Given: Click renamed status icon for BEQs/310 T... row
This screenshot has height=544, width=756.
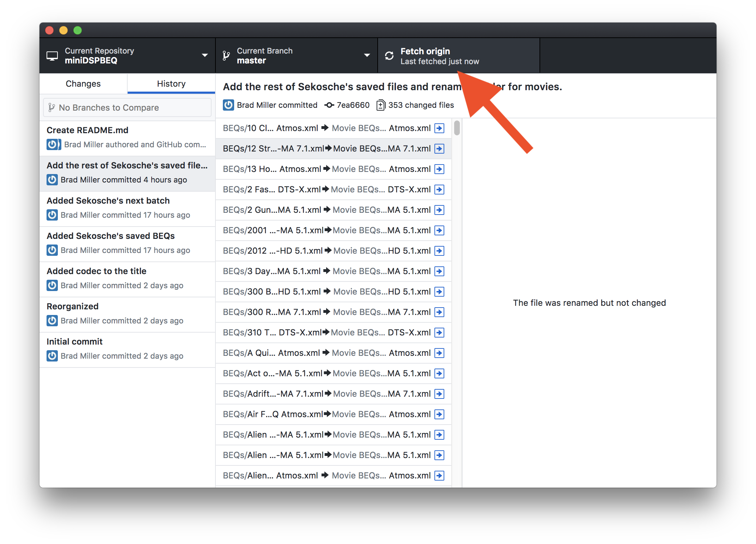Looking at the screenshot, I should (439, 333).
